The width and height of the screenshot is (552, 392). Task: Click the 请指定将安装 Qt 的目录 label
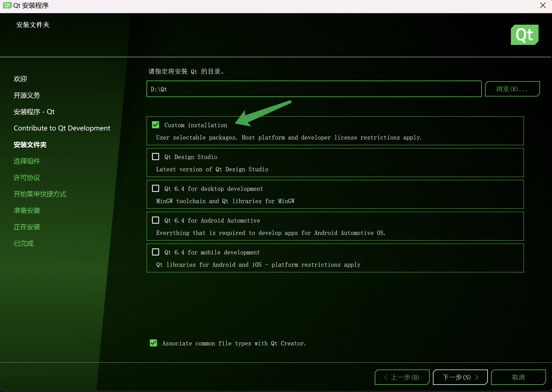186,72
